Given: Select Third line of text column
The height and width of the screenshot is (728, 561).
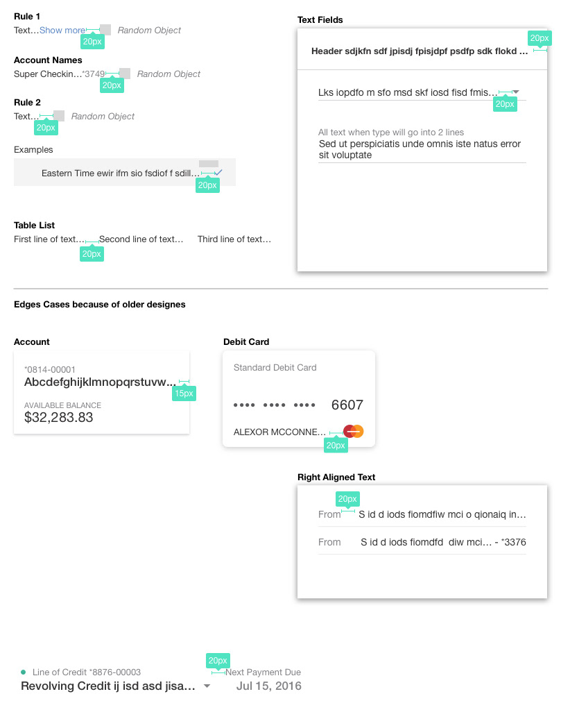Looking at the screenshot, I should [x=234, y=239].
